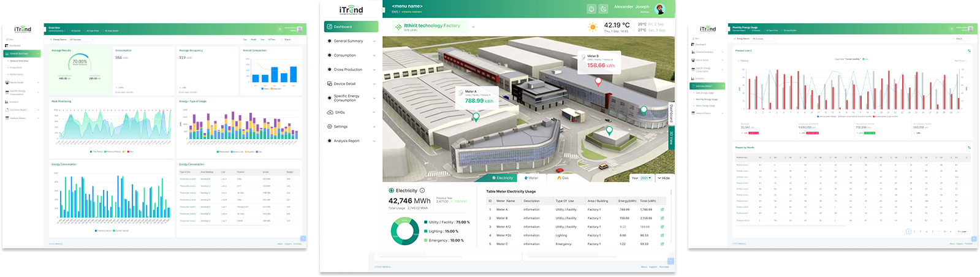The width and height of the screenshot is (980, 277).
Task: Open details icon for Meter A row
Action: pos(662,210)
